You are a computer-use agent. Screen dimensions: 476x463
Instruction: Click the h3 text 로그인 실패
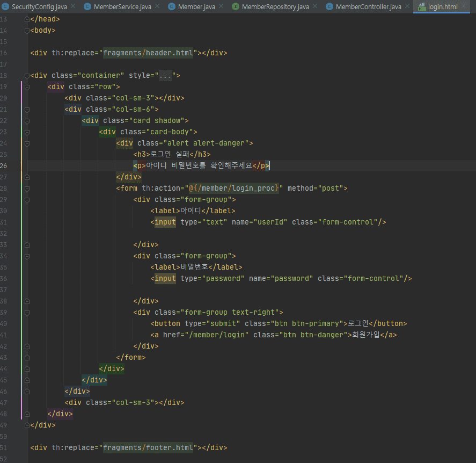(170, 154)
